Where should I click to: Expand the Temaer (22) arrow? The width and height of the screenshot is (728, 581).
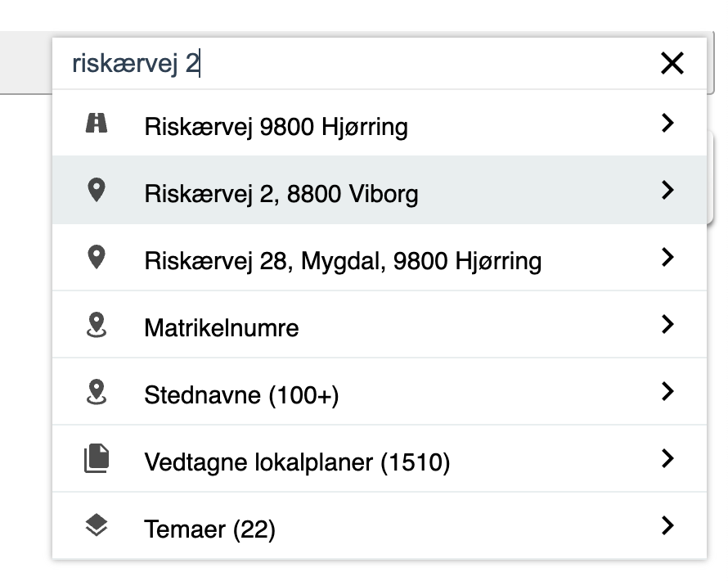[668, 526]
